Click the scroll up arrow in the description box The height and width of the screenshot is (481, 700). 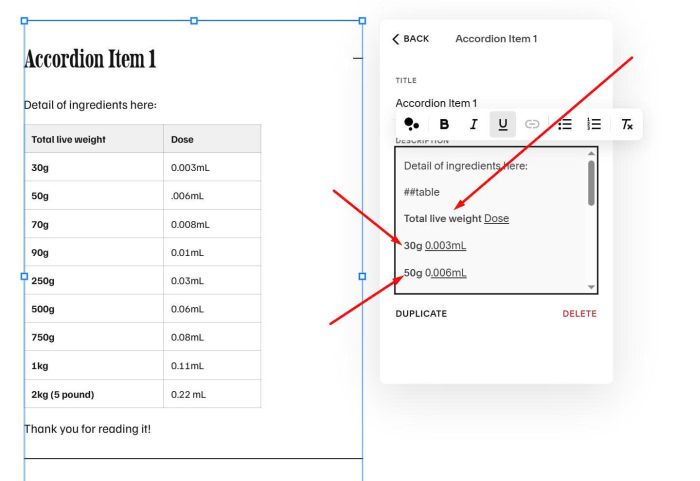pyautogui.click(x=591, y=153)
